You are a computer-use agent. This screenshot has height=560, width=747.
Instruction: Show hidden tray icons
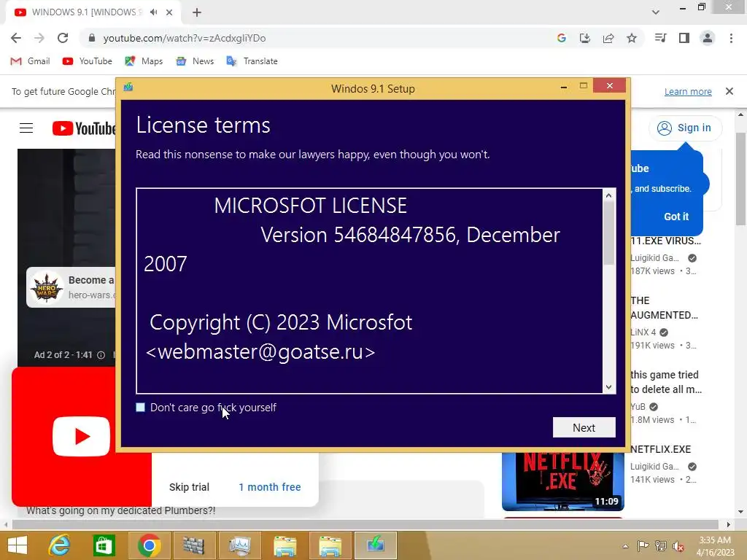click(x=625, y=546)
